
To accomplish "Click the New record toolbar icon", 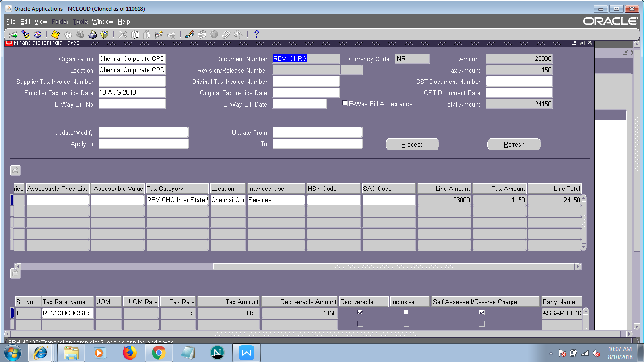I will [13, 34].
